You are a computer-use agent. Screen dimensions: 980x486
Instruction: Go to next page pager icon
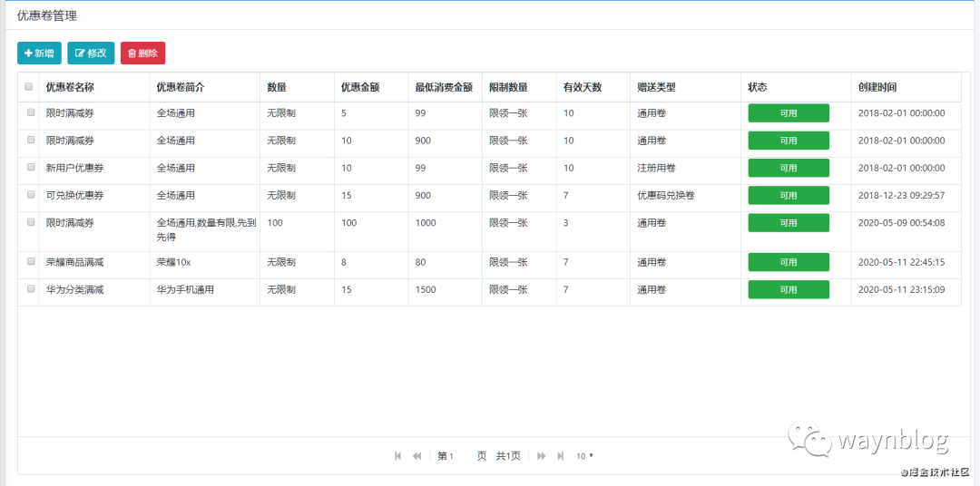542,456
